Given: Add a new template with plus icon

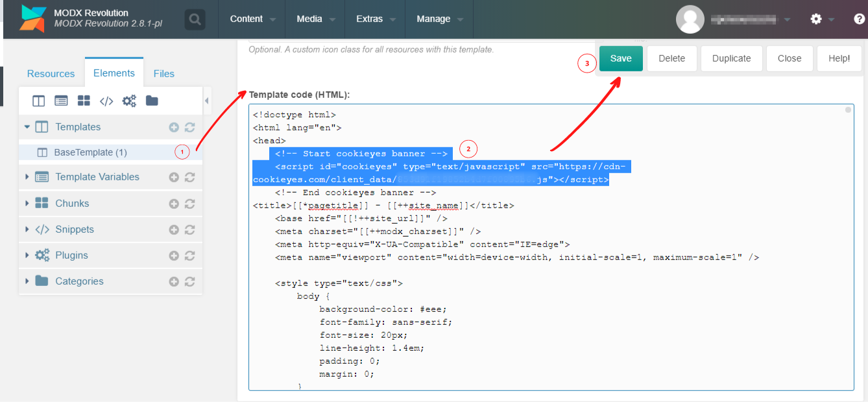Looking at the screenshot, I should pos(174,127).
